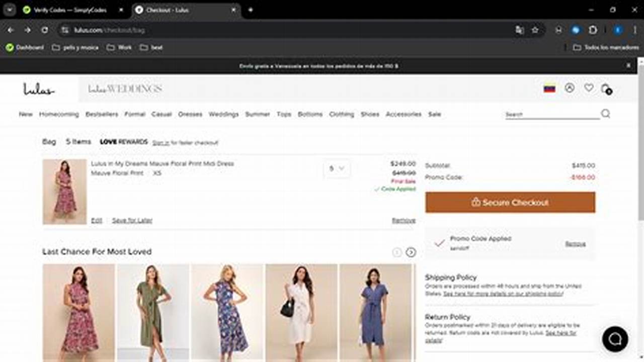This screenshot has width=644, height=362.
Task: Click the browser profile icon
Action: point(618,30)
